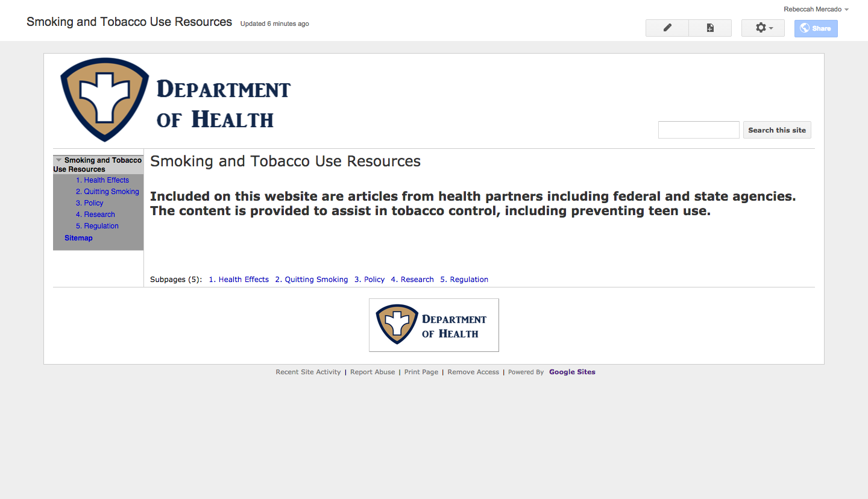Open Rebeccah Mercado account dropdown

pyautogui.click(x=816, y=9)
